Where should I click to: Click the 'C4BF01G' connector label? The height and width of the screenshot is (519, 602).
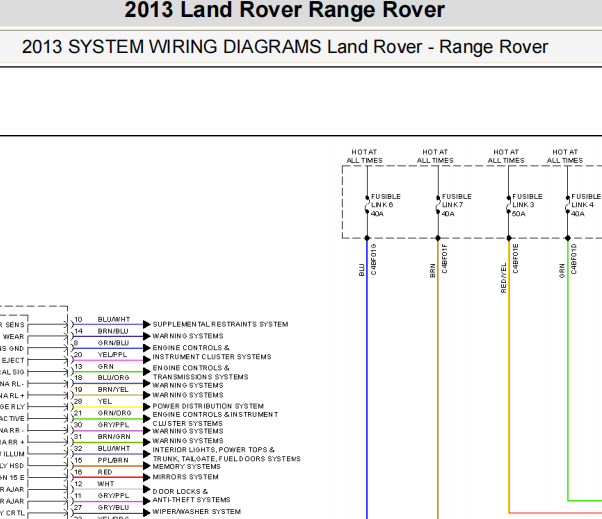374,260
